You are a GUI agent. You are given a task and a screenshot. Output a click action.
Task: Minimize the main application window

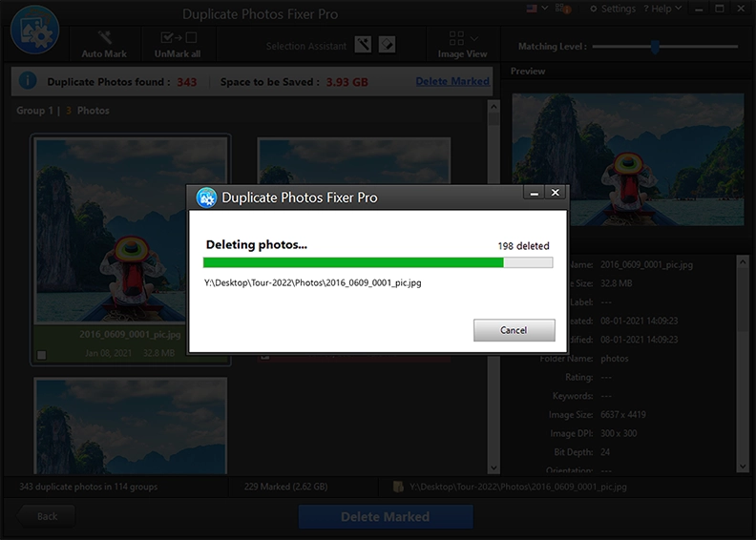tap(699, 9)
